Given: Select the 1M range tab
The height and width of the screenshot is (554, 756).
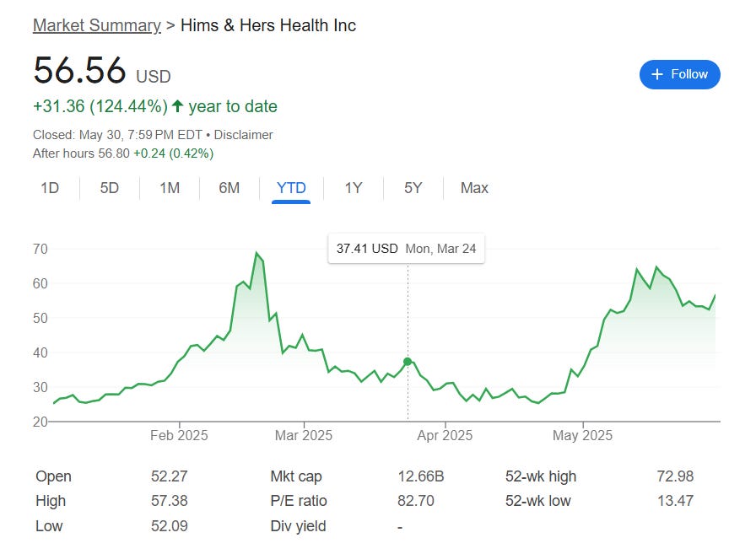Looking at the screenshot, I should tap(170, 188).
